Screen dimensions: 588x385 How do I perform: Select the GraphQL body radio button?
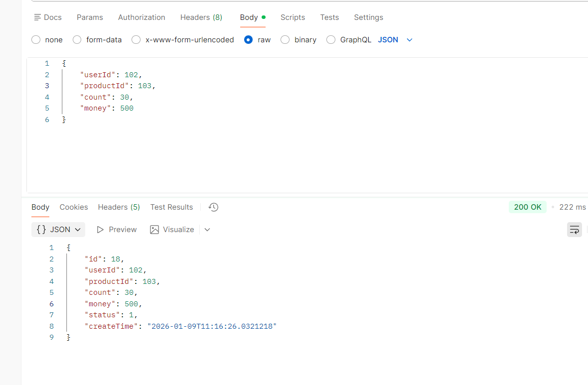[x=331, y=40]
